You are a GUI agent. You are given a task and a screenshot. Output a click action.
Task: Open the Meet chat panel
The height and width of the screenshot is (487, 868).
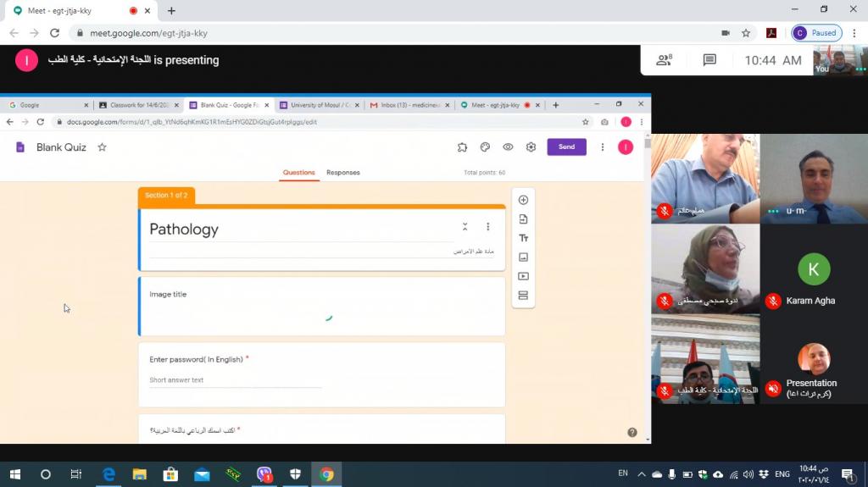(709, 60)
